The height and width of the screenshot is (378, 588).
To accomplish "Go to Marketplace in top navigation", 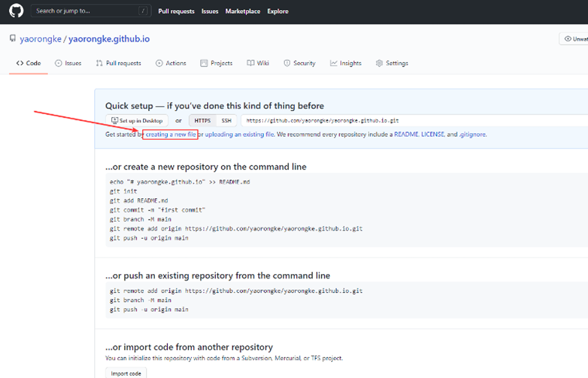I will click(243, 11).
